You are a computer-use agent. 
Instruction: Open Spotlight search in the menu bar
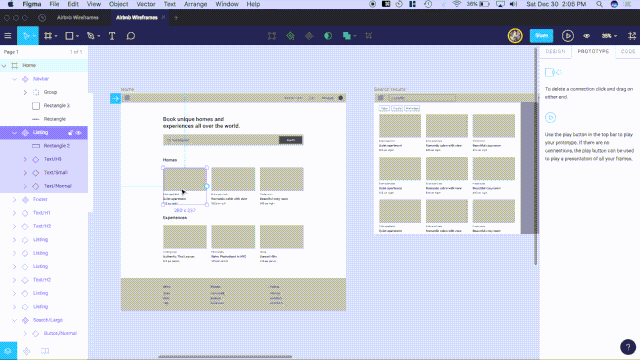pos(599,4)
